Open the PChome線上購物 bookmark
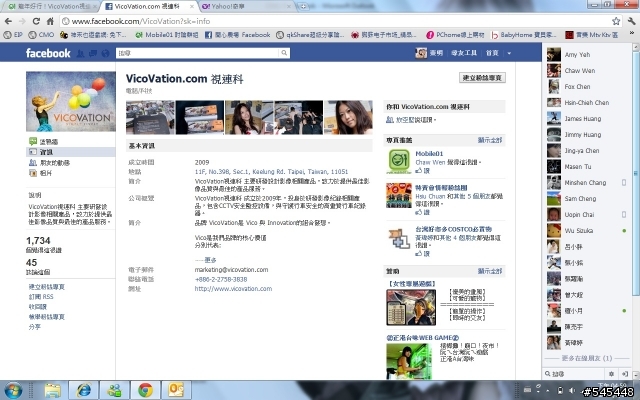This screenshot has width=640, height=400. click(x=455, y=35)
